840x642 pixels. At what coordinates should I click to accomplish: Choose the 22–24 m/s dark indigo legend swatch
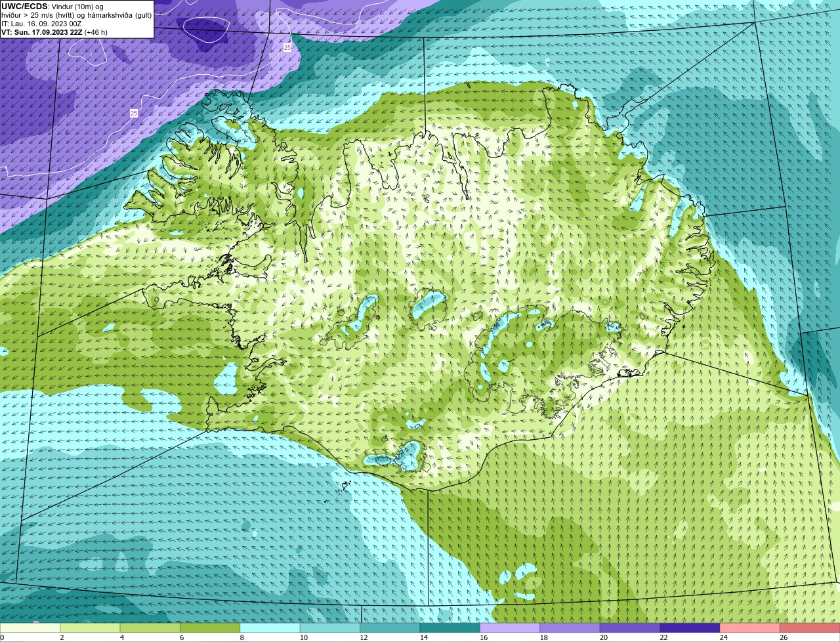[x=690, y=628]
